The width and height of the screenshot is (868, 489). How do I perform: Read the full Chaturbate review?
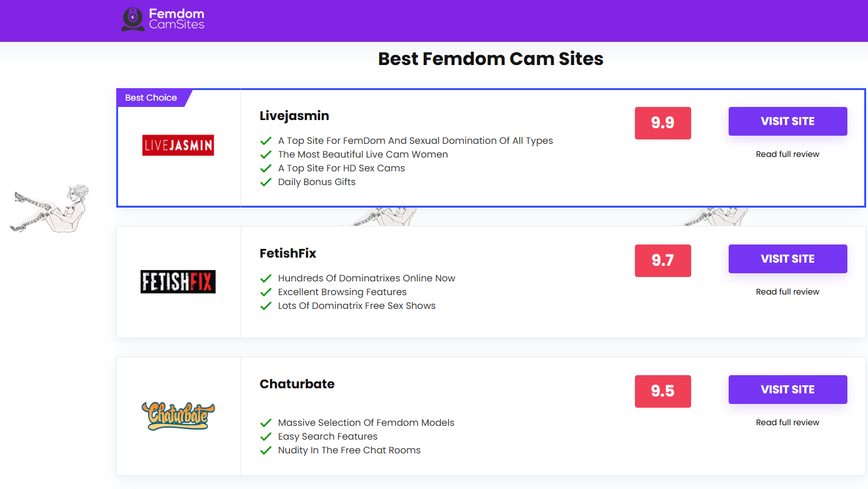click(x=787, y=423)
